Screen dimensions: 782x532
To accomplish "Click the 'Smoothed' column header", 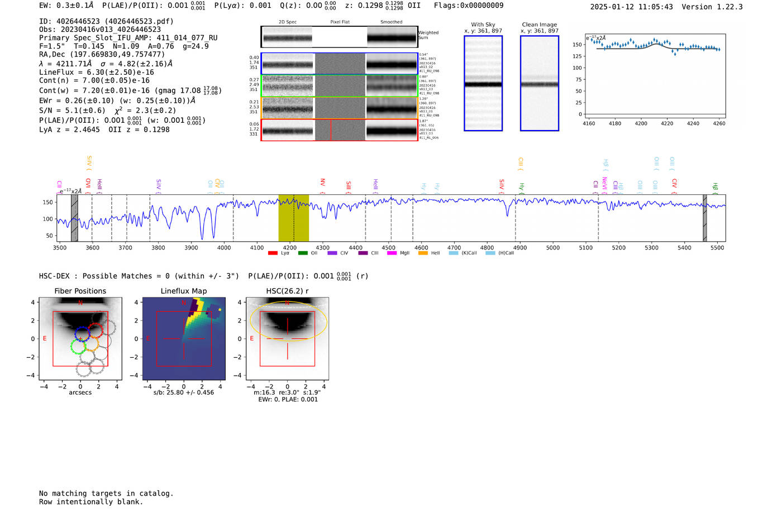I will pyautogui.click(x=392, y=22).
